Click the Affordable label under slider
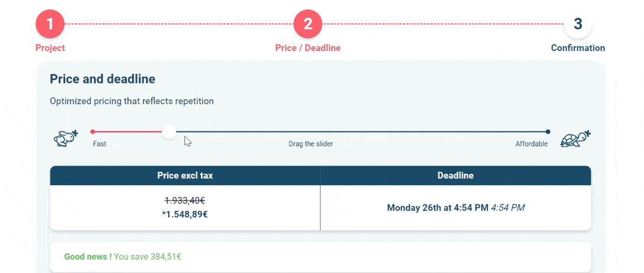The width and height of the screenshot is (644, 273). coord(532,144)
